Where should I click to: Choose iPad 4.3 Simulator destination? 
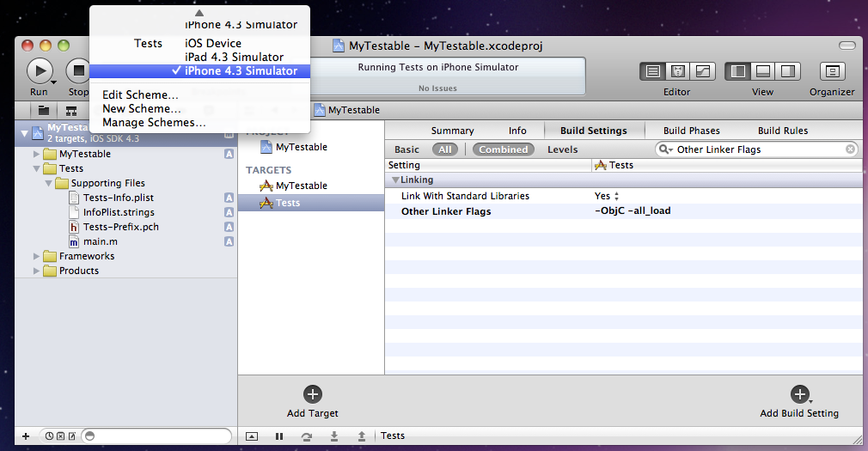234,57
